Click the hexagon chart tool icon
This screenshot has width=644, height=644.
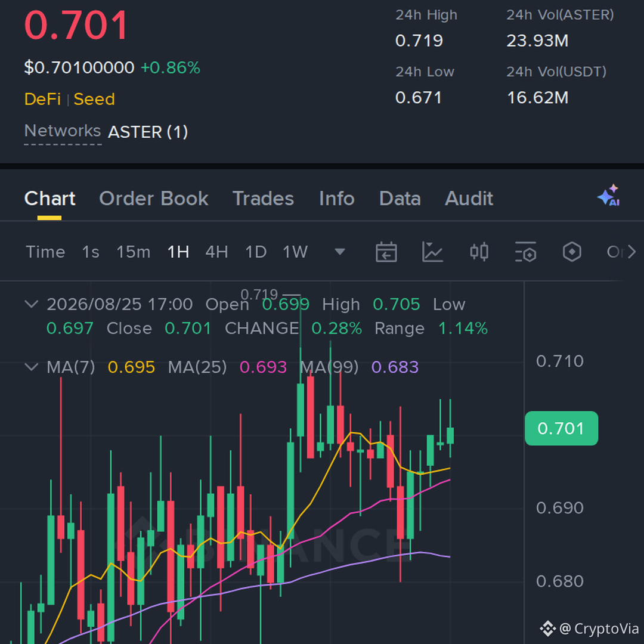coord(572,252)
